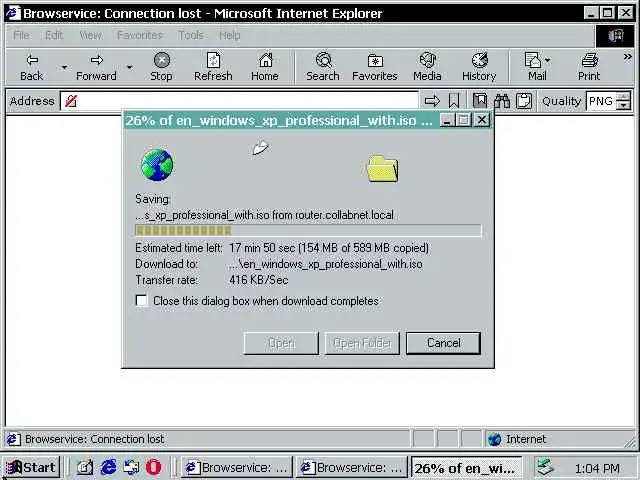Close the download dialog with its X
The image size is (640, 480).
click(482, 120)
